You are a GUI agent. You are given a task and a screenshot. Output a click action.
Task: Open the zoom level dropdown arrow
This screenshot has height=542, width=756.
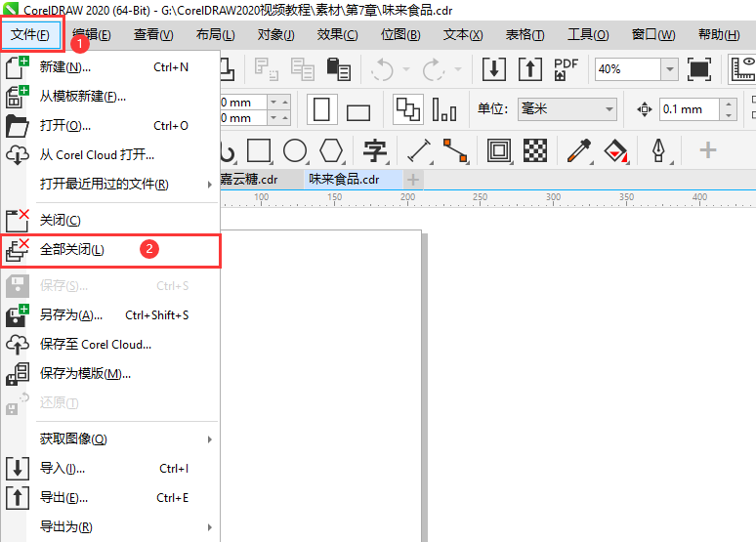pyautogui.click(x=670, y=69)
